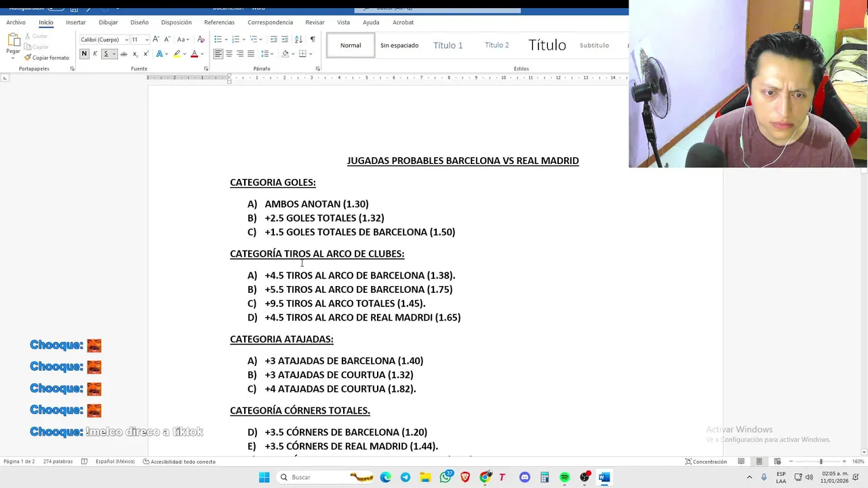Screen dimensions: 868x488
Task: Switch to the Revisar tab
Action: [315, 22]
